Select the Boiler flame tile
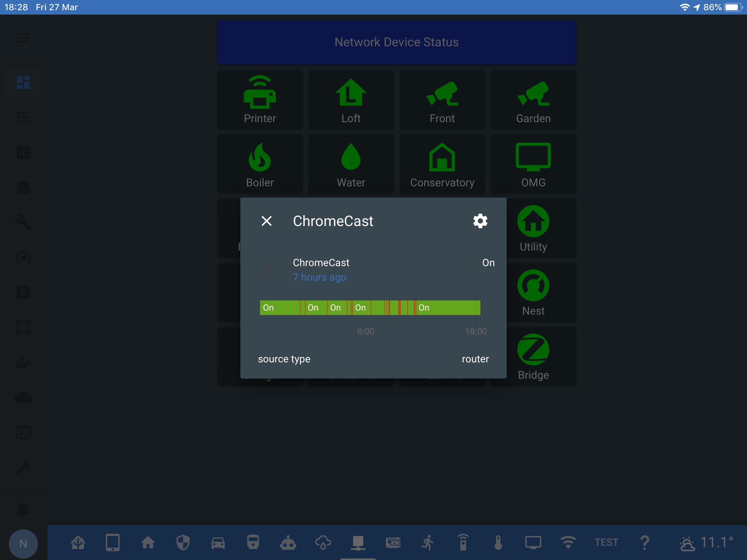The width and height of the screenshot is (747, 560). pyautogui.click(x=260, y=164)
